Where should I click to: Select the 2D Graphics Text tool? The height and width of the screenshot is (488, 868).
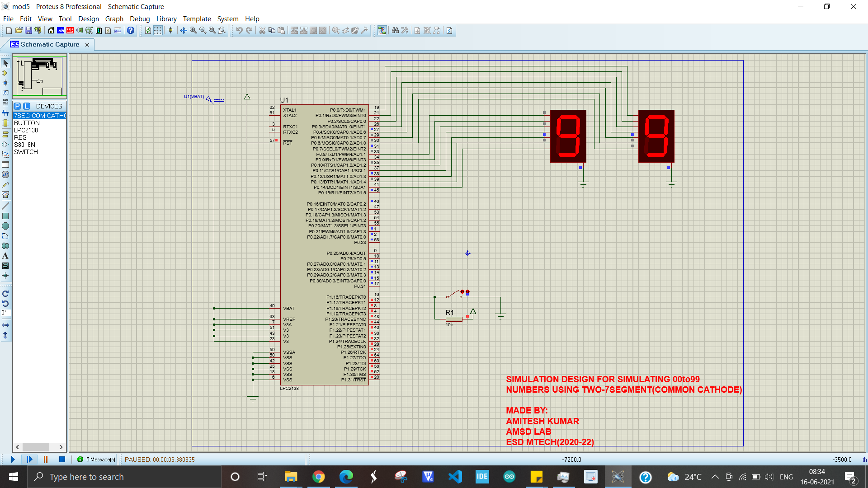pos(6,256)
